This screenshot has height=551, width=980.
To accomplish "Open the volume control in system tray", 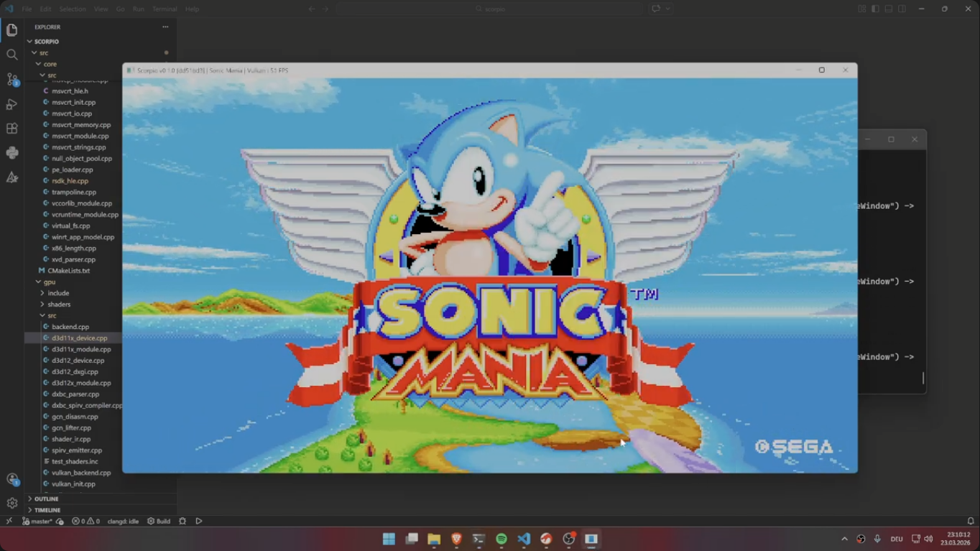I will [x=928, y=539].
